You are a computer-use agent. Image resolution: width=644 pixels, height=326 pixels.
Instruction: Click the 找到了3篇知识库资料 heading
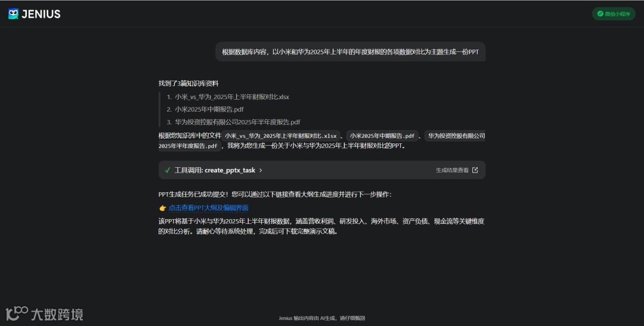[x=188, y=84]
